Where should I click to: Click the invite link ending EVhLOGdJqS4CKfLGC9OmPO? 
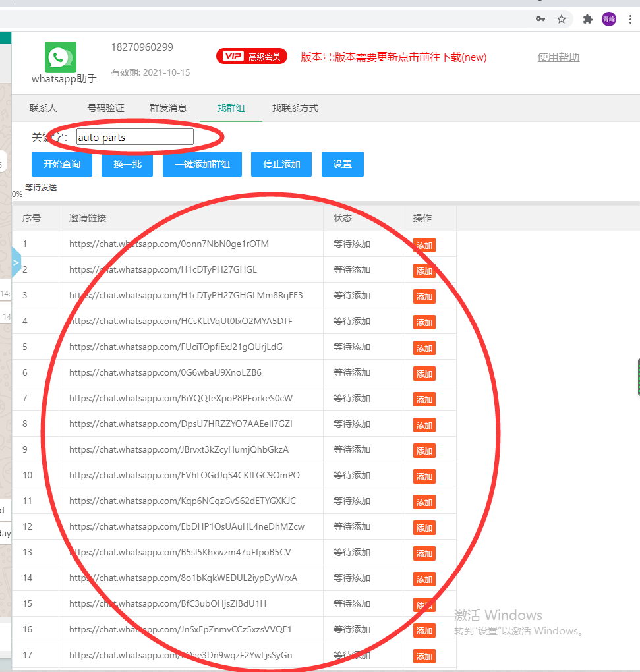pyautogui.click(x=185, y=475)
